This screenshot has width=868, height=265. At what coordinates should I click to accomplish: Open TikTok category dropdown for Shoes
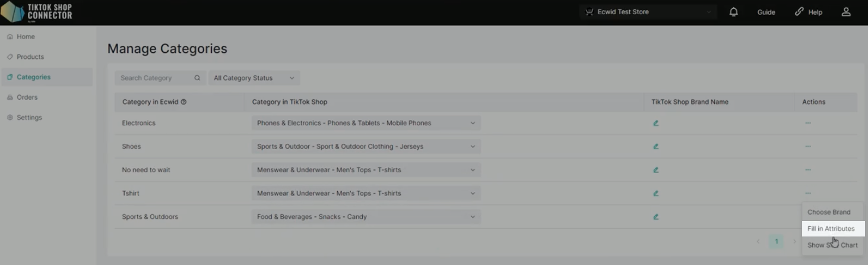pyautogui.click(x=366, y=146)
